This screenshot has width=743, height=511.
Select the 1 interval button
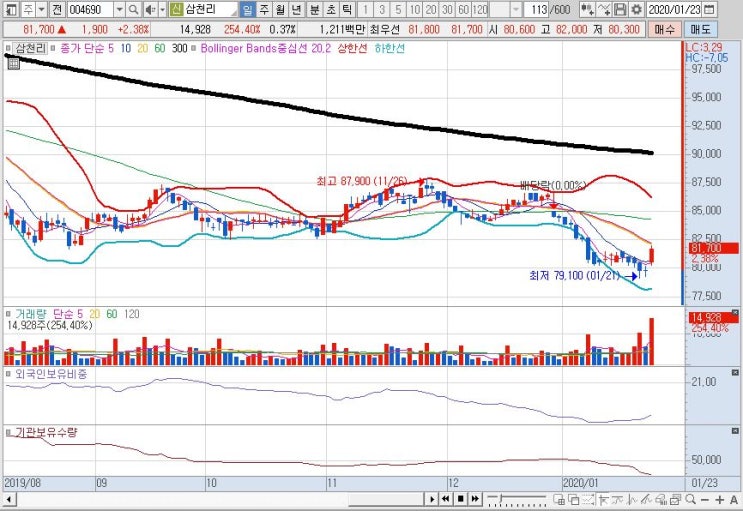pyautogui.click(x=365, y=9)
